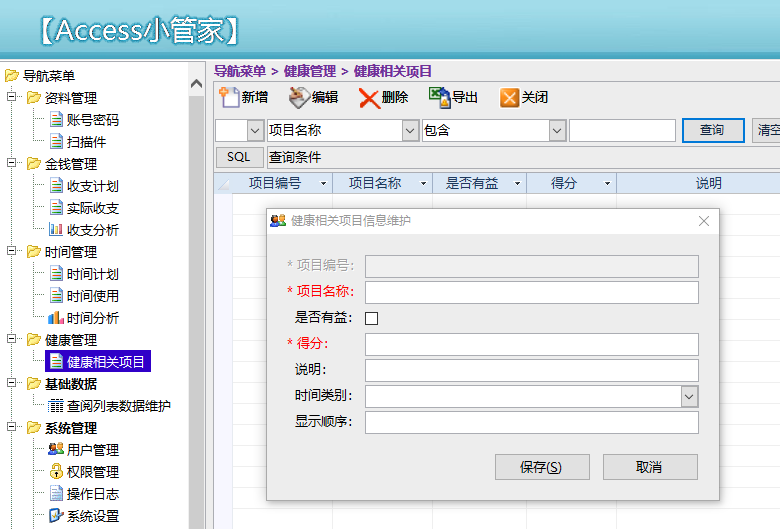
Task: Collapse the 系统管理 tree node
Action: point(11,427)
